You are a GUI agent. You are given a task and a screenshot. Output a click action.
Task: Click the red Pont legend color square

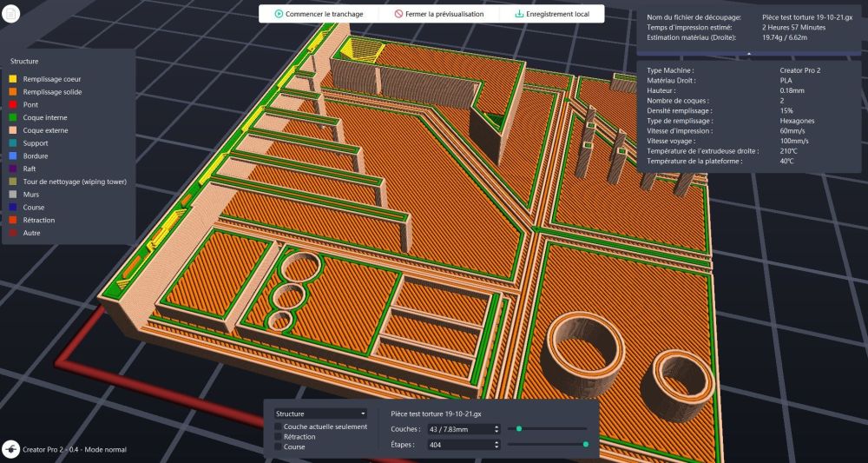(x=13, y=104)
